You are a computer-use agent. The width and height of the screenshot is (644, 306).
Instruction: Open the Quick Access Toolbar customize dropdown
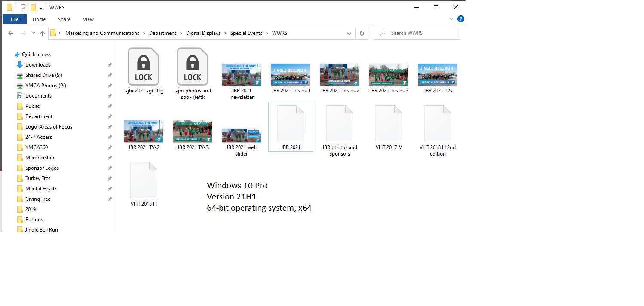pos(40,7)
